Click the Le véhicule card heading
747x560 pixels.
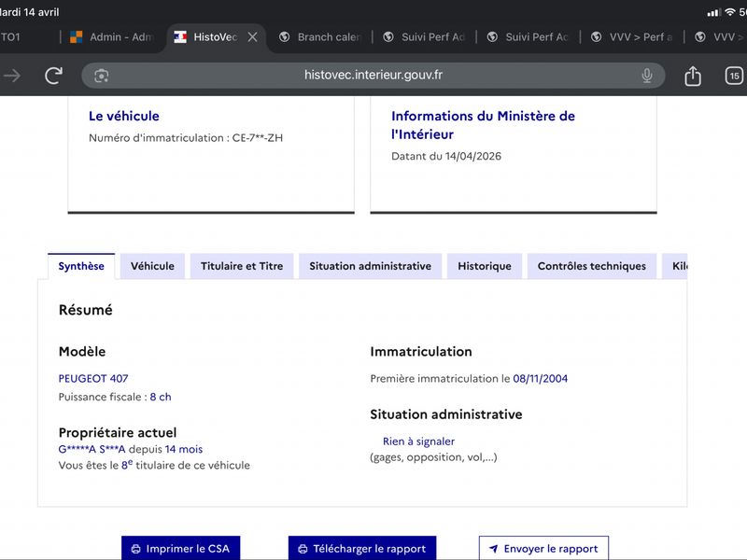(x=124, y=116)
